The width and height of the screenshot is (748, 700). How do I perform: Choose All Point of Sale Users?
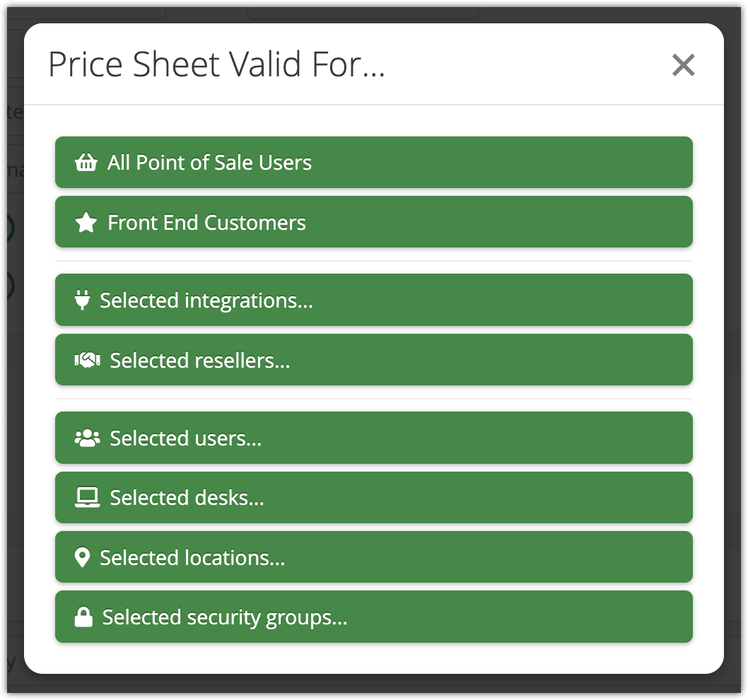(x=373, y=163)
